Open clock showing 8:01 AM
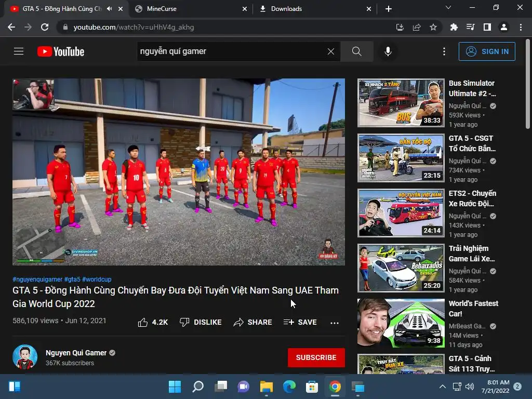Image resolution: width=532 pixels, height=399 pixels. pos(495,387)
